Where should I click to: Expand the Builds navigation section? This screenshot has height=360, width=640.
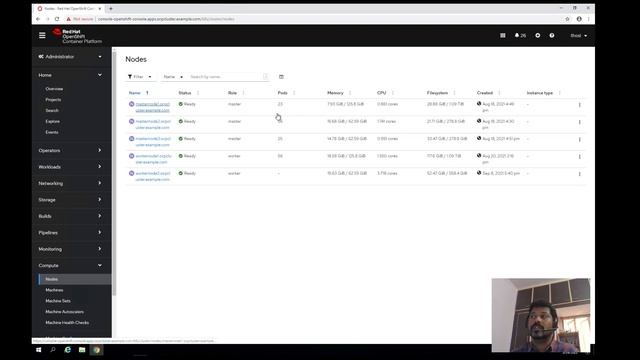point(70,216)
